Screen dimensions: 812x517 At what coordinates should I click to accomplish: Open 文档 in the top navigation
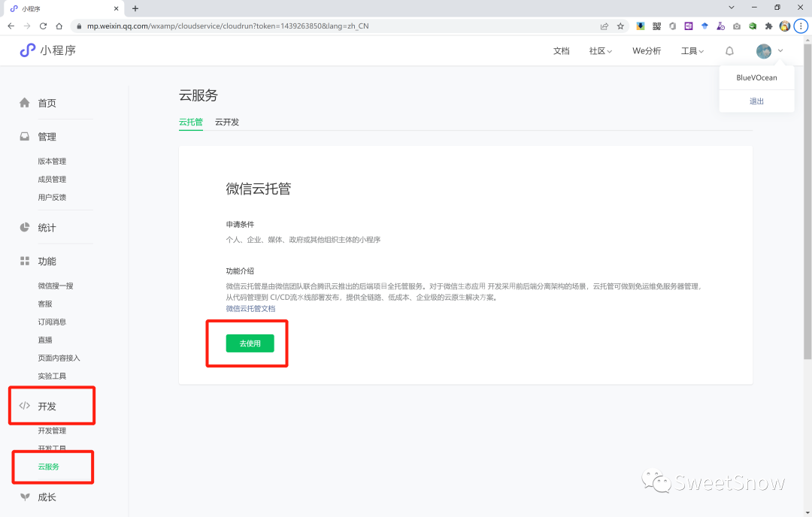[562, 50]
